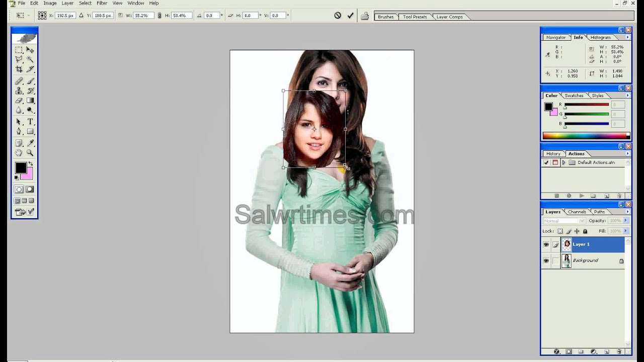
Task: Toggle Lock image pixels brush icon
Action: tap(569, 231)
